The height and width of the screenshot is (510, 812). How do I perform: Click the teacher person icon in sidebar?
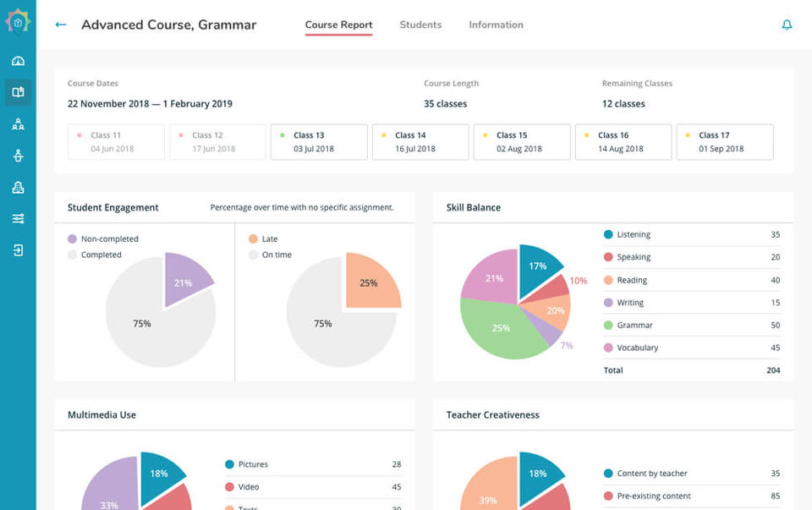pyautogui.click(x=18, y=156)
